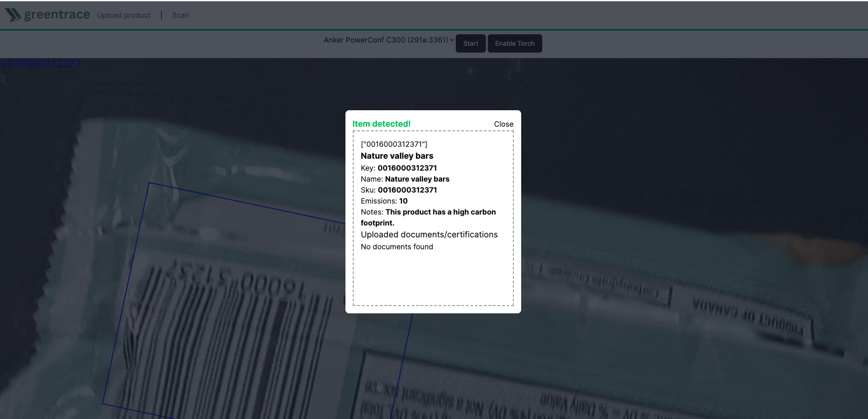The height and width of the screenshot is (419, 868).
Task: Open the Upload product page
Action: 124,15
